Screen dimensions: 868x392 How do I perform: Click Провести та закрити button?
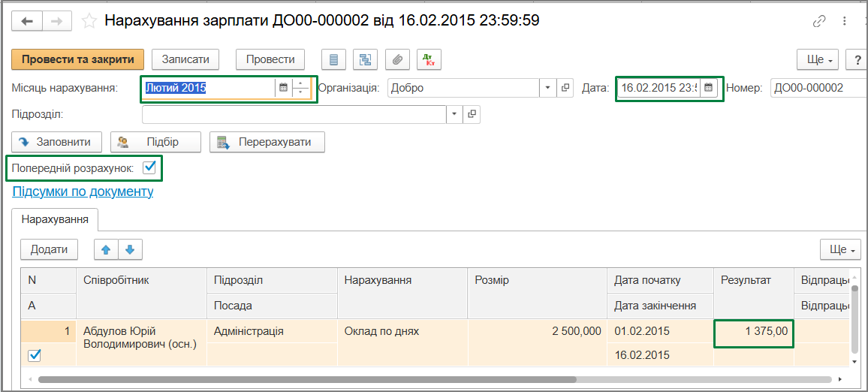click(x=78, y=60)
